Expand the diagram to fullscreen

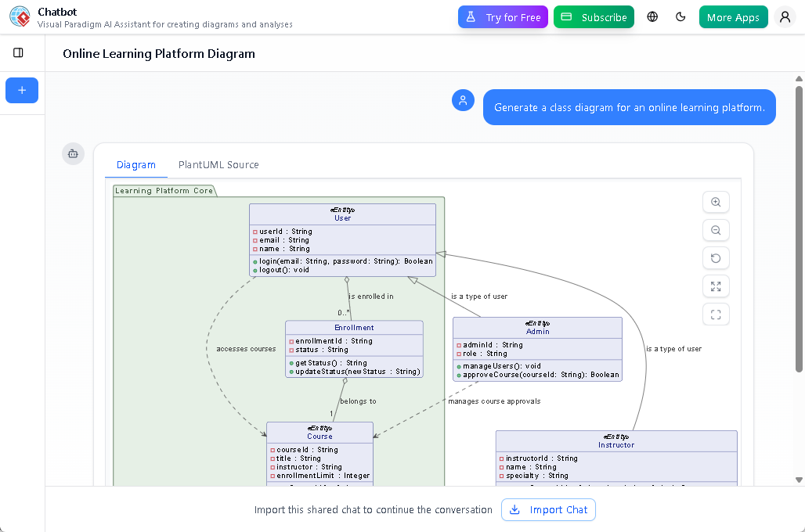tap(715, 286)
